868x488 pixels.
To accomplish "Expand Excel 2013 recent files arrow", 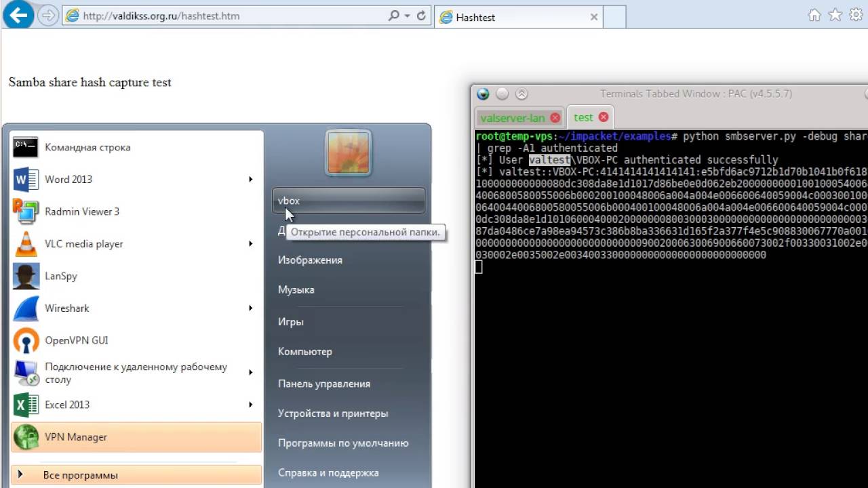I will tap(250, 405).
